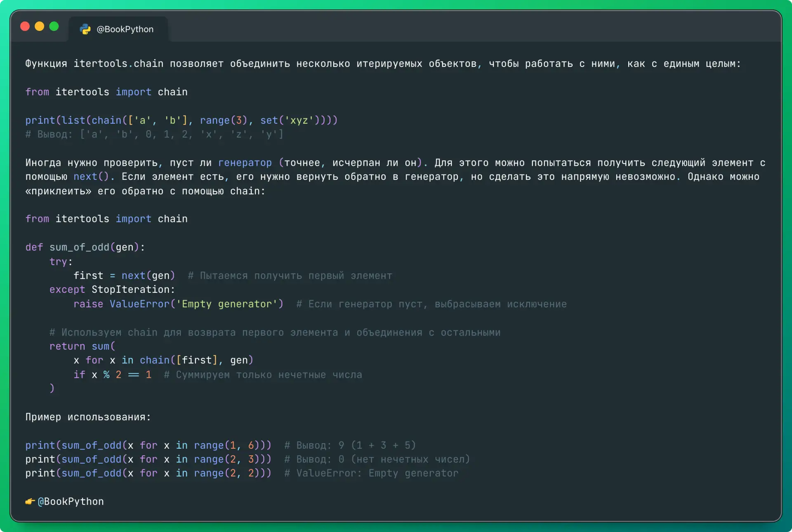
Task: Click comment '# ValueError: Empty generator'
Action: (371, 473)
